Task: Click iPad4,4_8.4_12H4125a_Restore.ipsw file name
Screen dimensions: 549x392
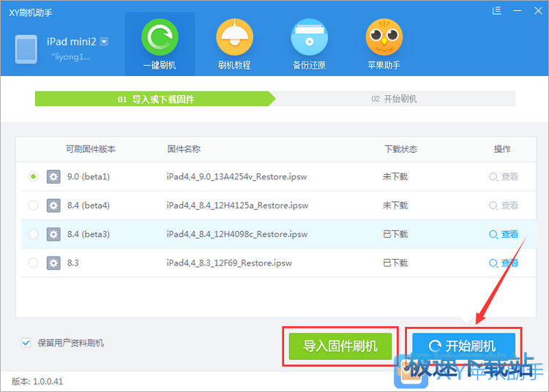Action: click(237, 206)
